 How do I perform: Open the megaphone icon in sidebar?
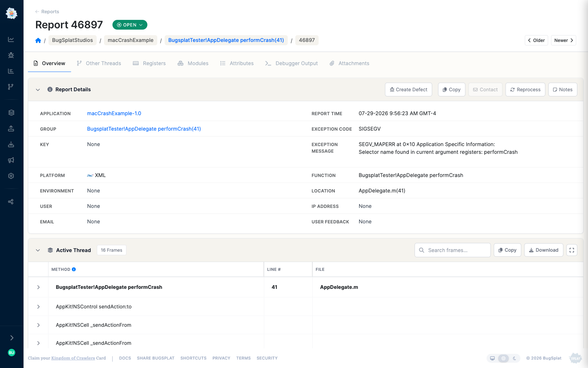click(x=11, y=160)
